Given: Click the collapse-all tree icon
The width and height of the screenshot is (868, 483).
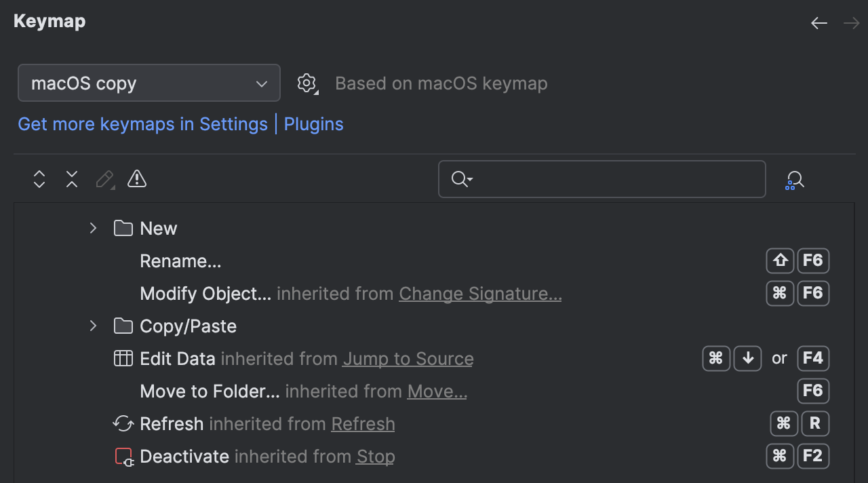Looking at the screenshot, I should click(x=71, y=179).
